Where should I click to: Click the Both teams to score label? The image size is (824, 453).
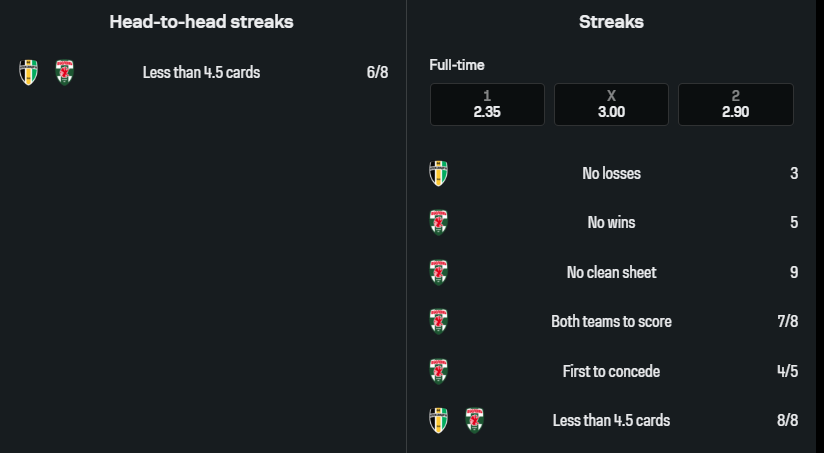pos(611,321)
